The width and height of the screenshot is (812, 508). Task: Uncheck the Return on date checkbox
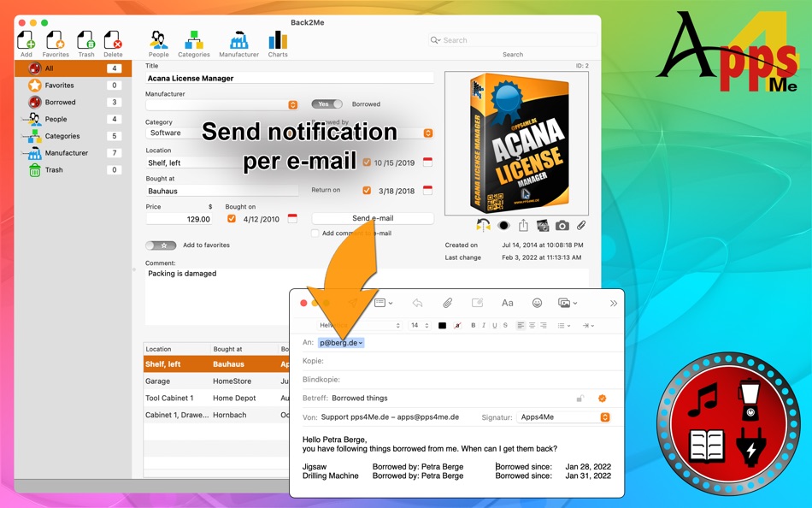(x=367, y=190)
